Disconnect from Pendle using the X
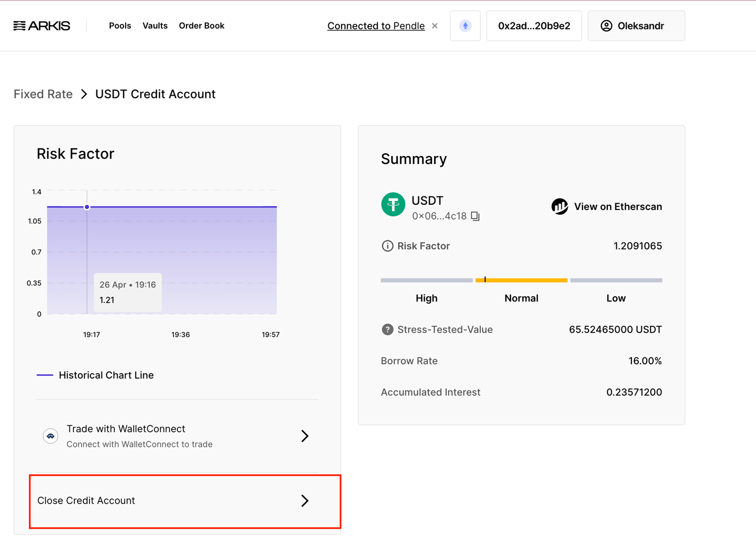Screen dimensions: 756x537 [x=435, y=26]
